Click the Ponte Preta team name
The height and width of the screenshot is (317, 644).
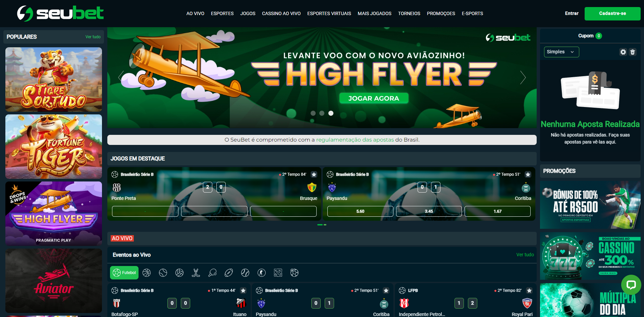click(124, 198)
